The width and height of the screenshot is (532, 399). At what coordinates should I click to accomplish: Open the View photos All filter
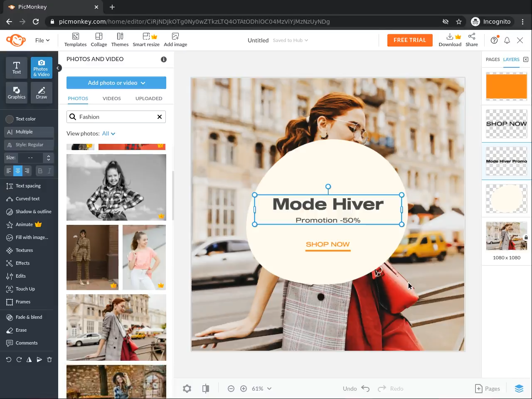click(x=109, y=133)
